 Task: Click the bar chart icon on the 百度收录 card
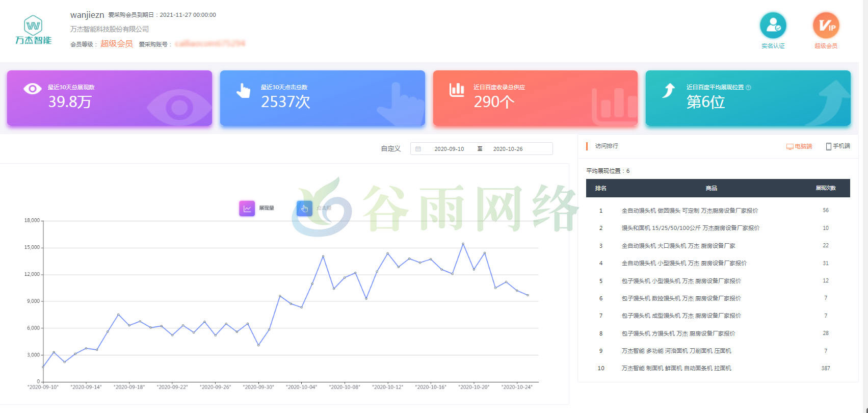coord(457,90)
